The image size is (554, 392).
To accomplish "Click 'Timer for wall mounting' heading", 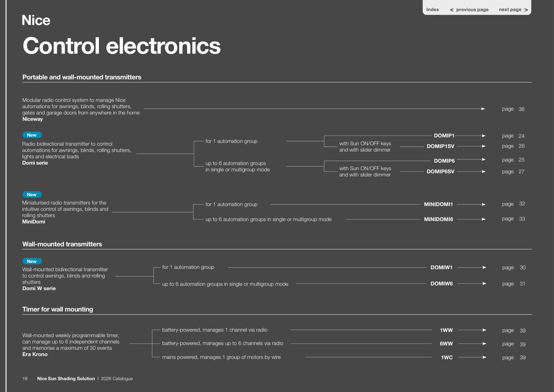I will point(58,309).
